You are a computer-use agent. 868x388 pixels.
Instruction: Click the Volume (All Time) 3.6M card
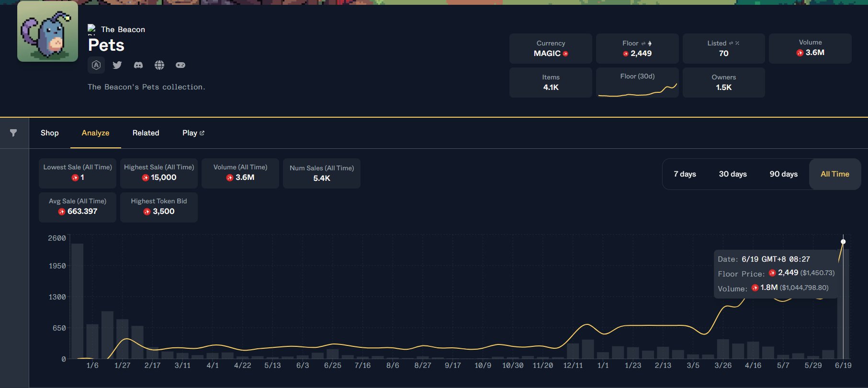click(240, 173)
